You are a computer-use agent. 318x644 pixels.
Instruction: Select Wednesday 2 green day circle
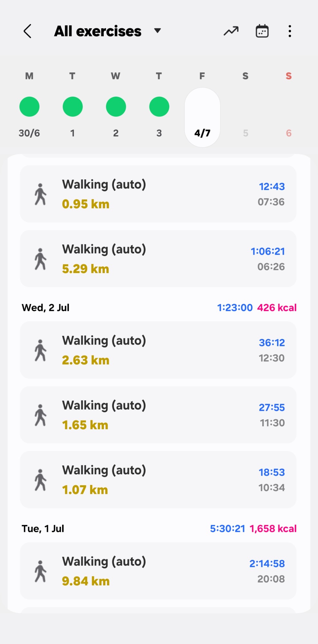tap(116, 107)
